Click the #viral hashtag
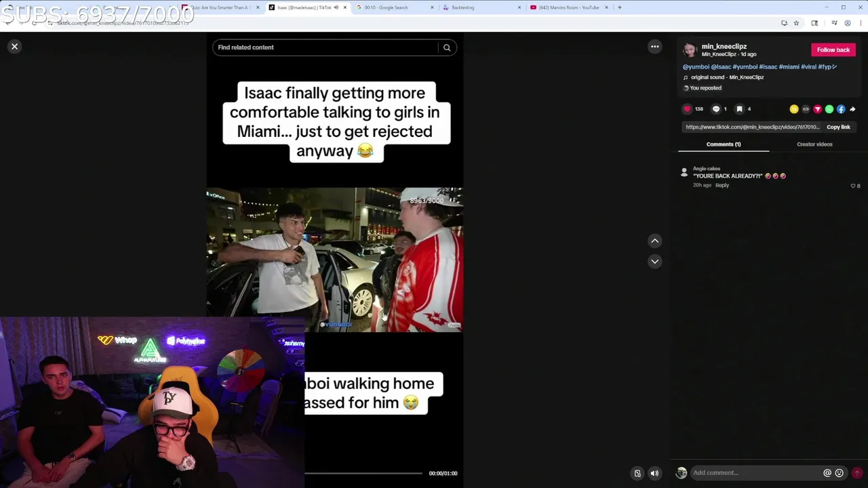 [808, 67]
